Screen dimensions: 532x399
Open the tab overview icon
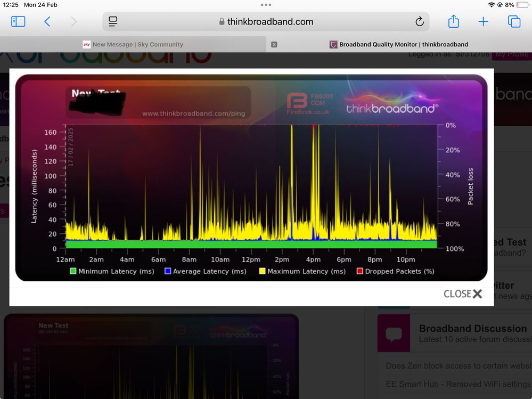click(514, 21)
